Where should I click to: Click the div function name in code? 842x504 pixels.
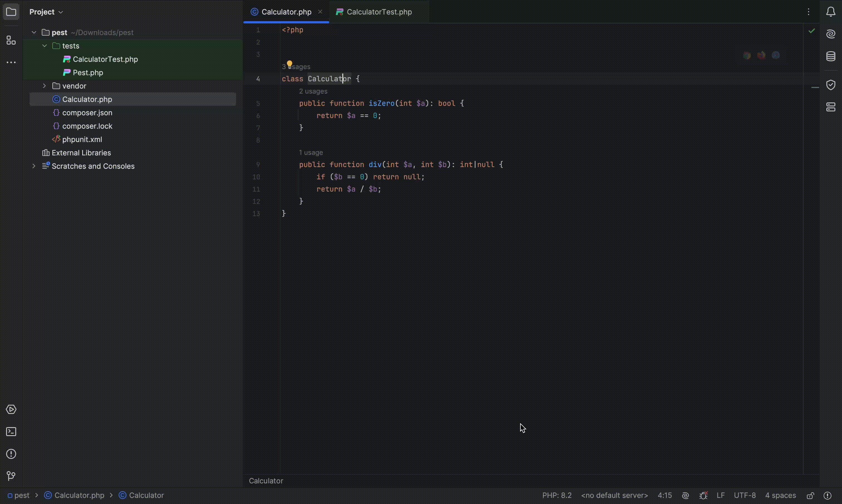click(375, 165)
